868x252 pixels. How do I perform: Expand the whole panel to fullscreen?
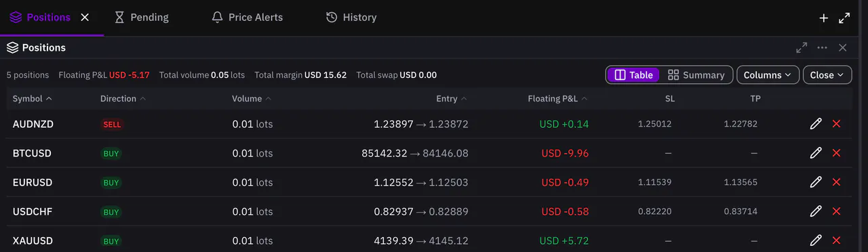click(844, 18)
